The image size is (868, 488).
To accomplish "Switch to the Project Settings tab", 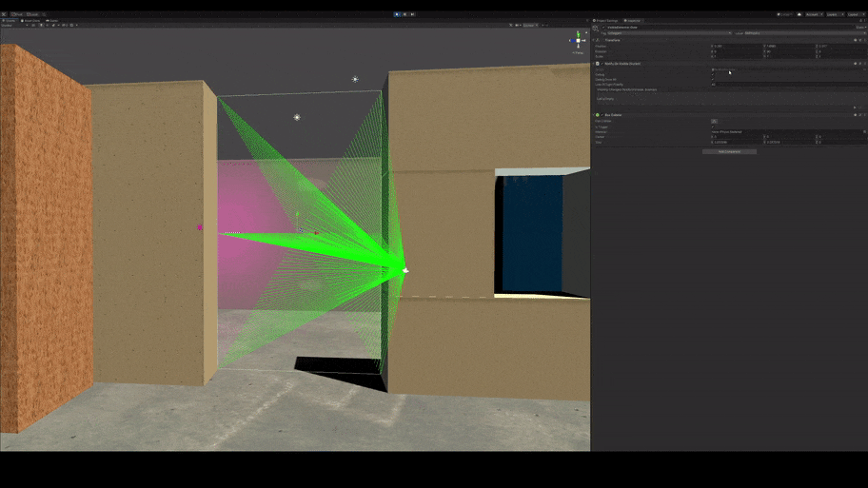I will (605, 21).
